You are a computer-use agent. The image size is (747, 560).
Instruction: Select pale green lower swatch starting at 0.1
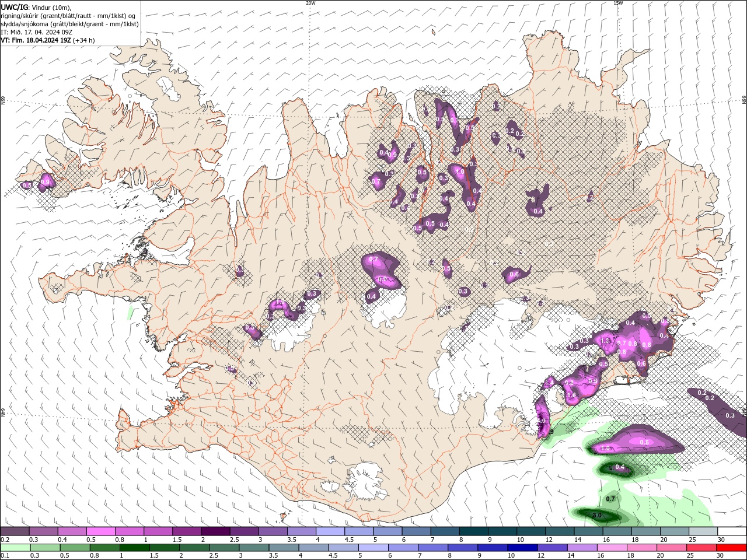[15, 547]
